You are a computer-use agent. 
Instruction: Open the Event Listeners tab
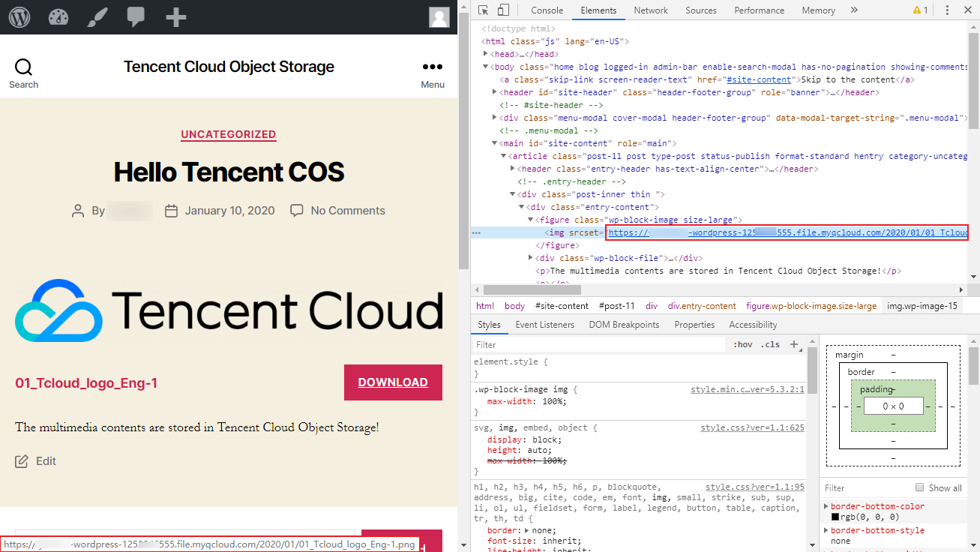tap(545, 325)
